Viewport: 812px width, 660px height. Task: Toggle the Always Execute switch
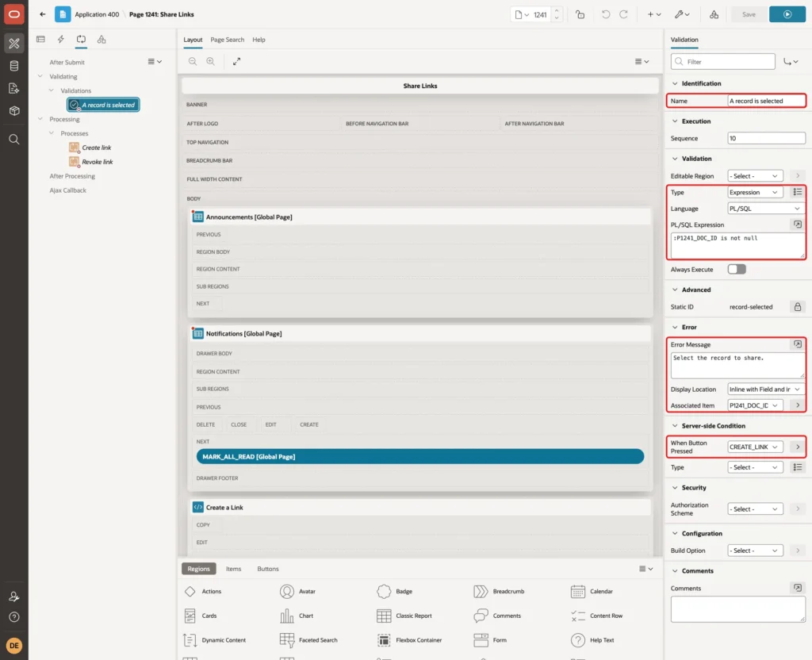(x=737, y=270)
